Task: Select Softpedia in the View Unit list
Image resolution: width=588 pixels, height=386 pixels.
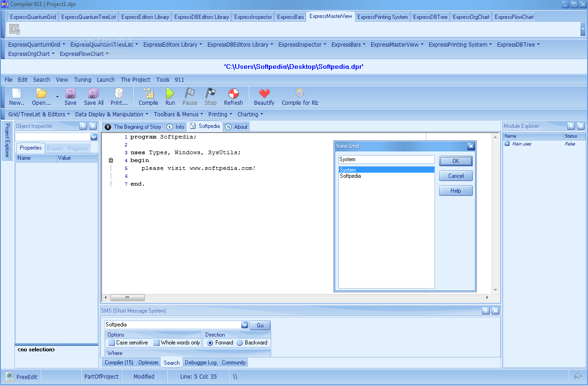Action: click(x=386, y=176)
